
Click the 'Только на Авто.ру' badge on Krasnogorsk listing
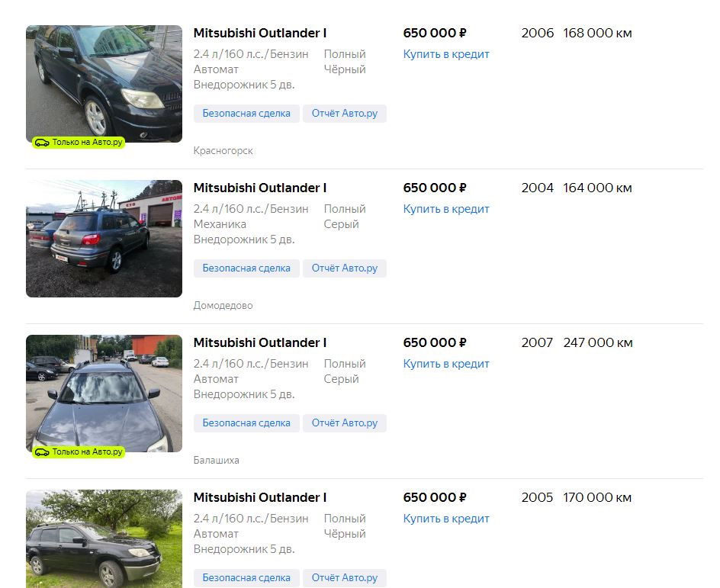78,143
